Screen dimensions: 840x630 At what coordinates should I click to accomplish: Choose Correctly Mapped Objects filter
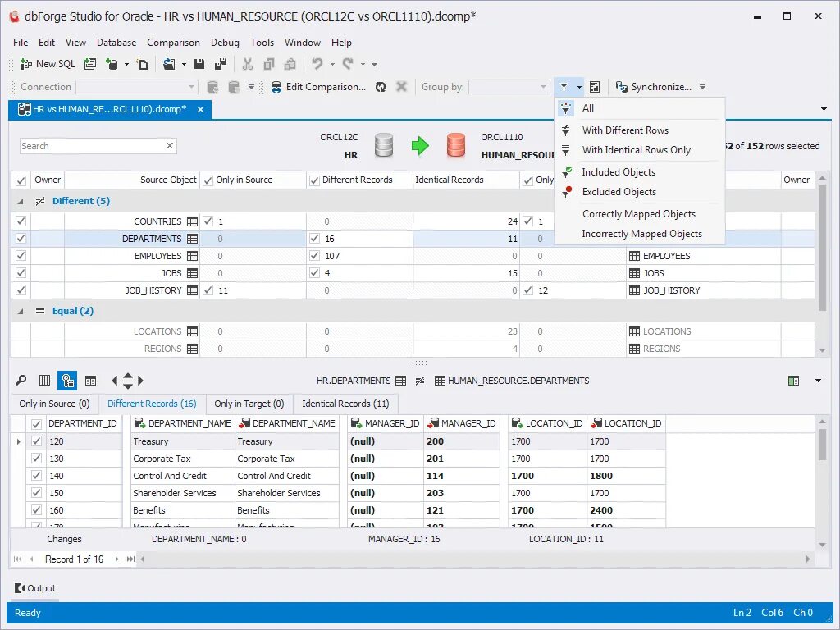pos(640,214)
